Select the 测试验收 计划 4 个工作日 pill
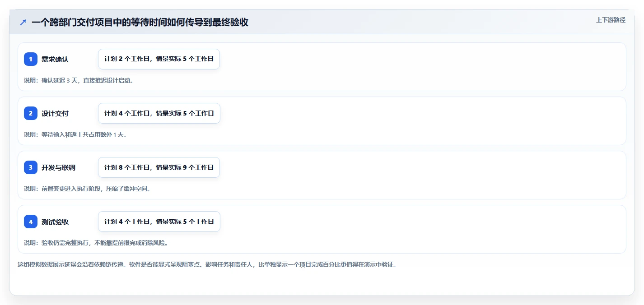644x305 pixels. [159, 222]
